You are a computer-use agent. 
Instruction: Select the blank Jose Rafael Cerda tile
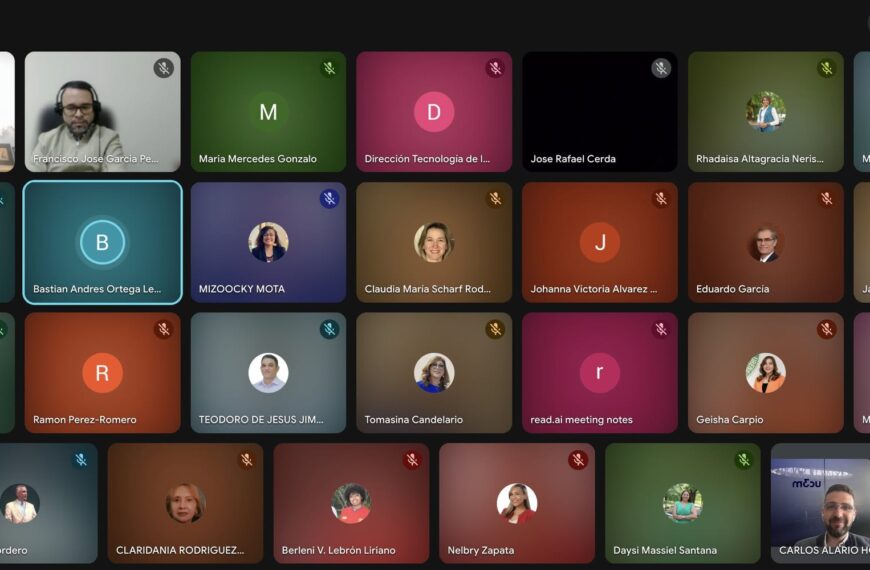click(600, 112)
